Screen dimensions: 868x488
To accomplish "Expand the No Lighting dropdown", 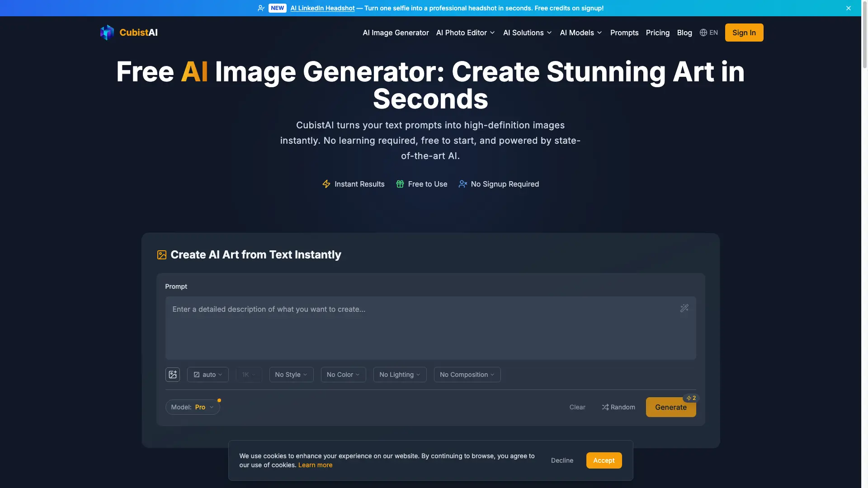I will tap(400, 375).
